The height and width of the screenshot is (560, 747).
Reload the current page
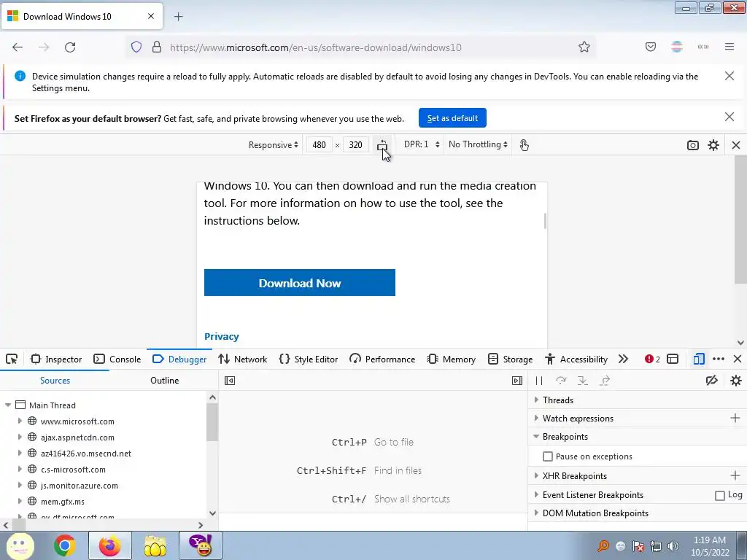[70, 47]
